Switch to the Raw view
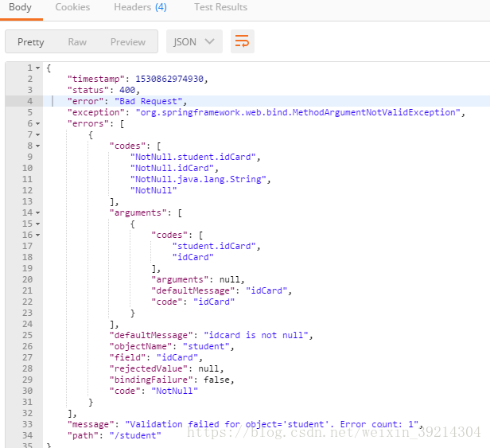 [77, 42]
